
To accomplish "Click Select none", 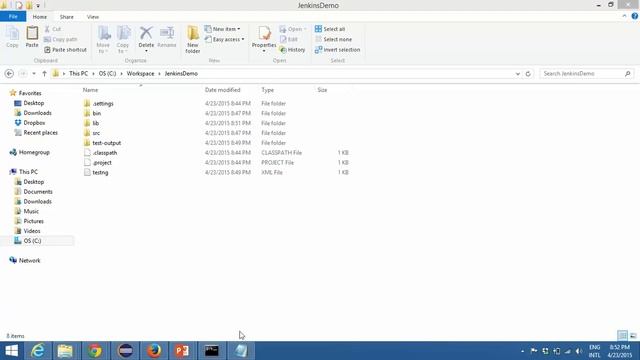I will (333, 39).
